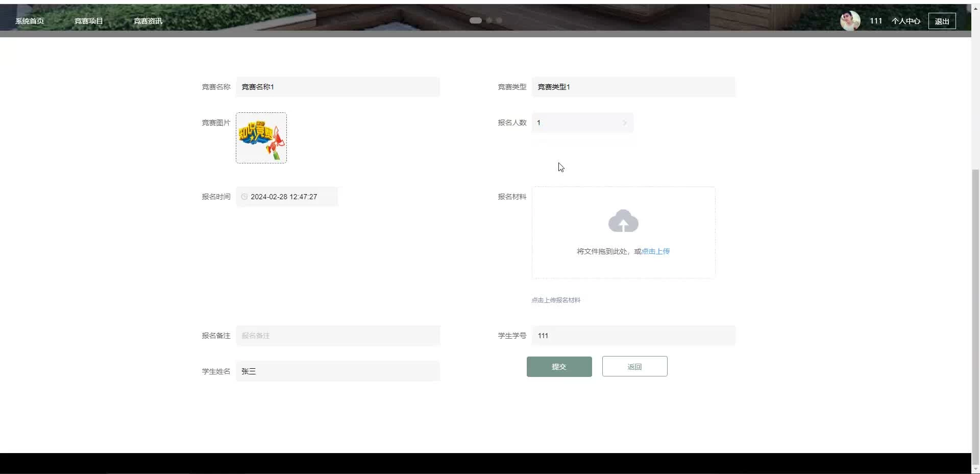Go to the 竞赛项目 page
The width and height of the screenshot is (980, 474).
coord(89,21)
